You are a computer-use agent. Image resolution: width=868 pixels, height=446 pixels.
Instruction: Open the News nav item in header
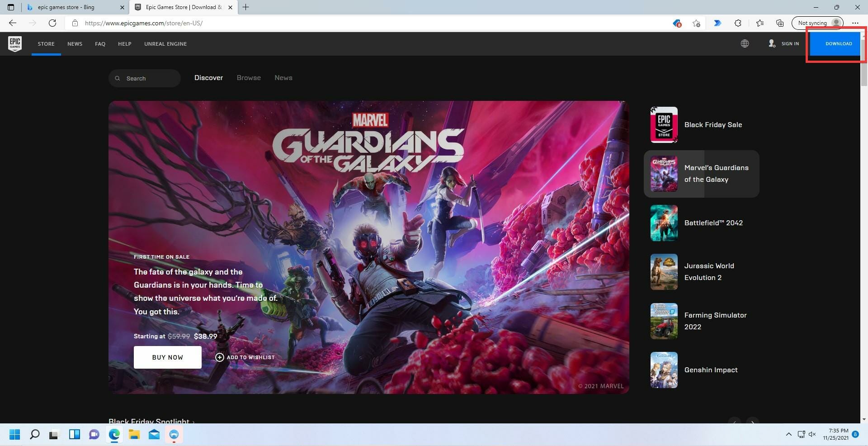(x=75, y=44)
